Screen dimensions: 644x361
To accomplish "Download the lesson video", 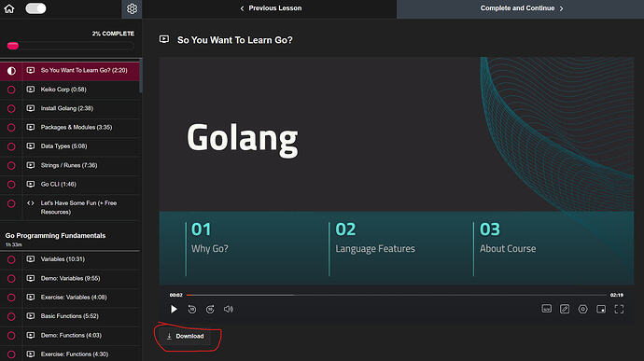I will pos(185,336).
